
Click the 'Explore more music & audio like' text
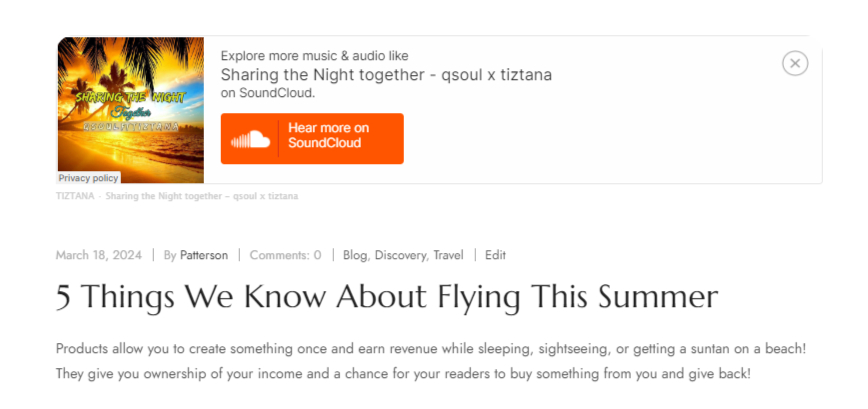pyautogui.click(x=314, y=56)
